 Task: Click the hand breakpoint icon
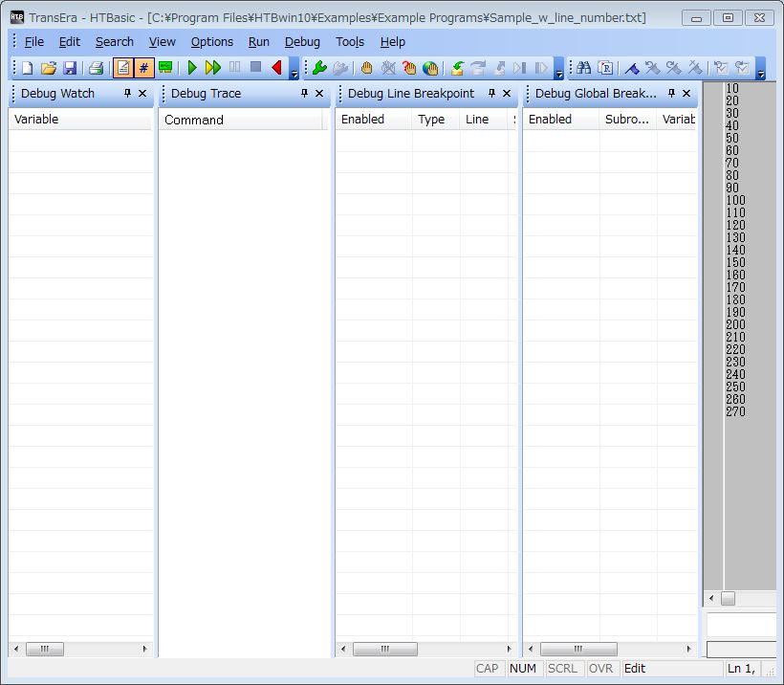[x=366, y=68]
